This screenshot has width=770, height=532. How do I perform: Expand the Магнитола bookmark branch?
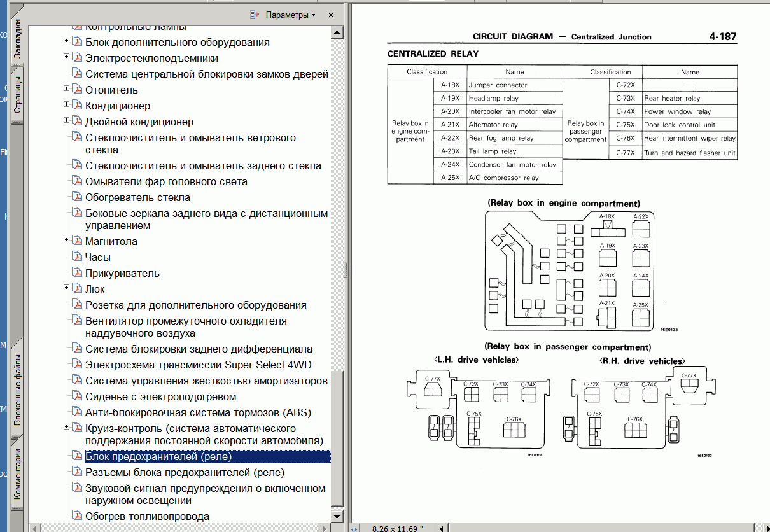[67, 241]
